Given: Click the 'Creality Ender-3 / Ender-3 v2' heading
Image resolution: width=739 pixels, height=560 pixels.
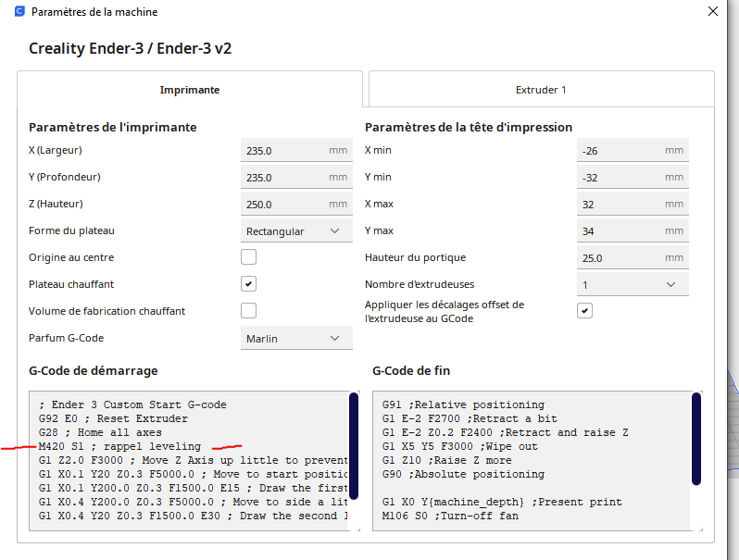Looking at the screenshot, I should (130, 48).
